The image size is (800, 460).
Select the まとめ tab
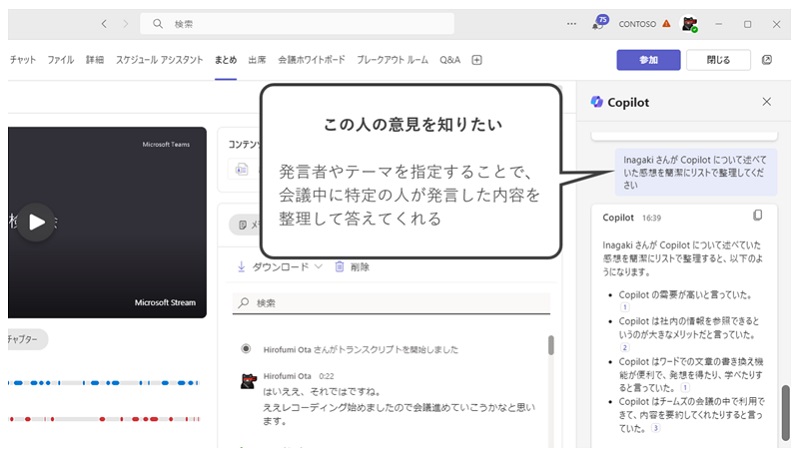click(226, 60)
